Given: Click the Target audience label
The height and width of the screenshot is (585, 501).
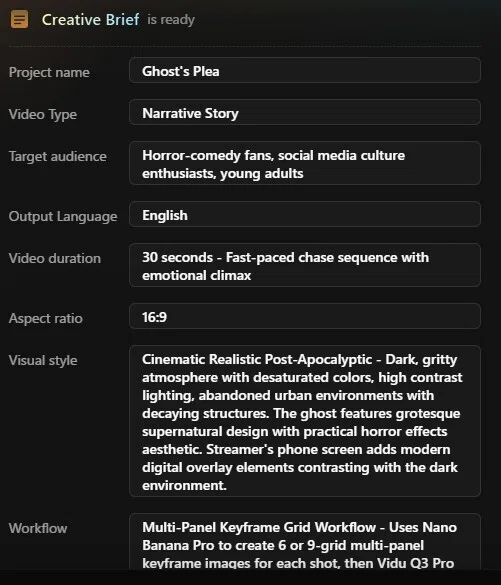Looking at the screenshot, I should pyautogui.click(x=58, y=156).
